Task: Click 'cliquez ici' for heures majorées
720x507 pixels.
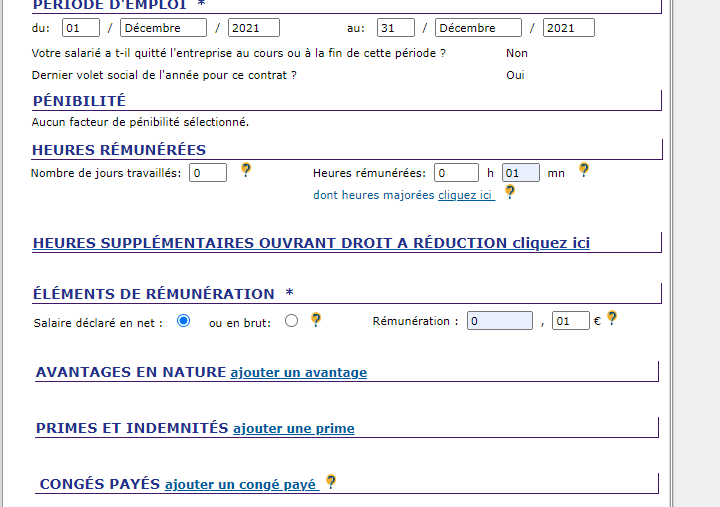Action: 465,195
